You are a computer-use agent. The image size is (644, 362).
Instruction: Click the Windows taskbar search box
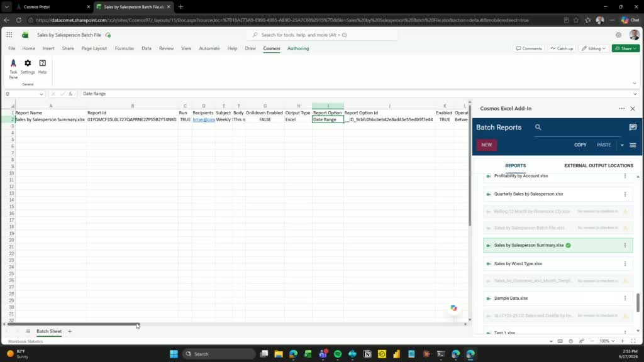(x=219, y=354)
